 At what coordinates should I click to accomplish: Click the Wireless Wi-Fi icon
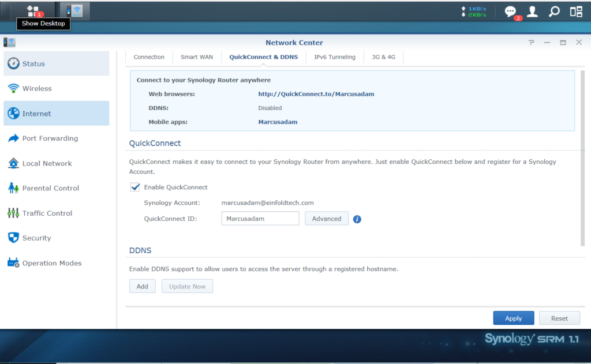tap(13, 88)
